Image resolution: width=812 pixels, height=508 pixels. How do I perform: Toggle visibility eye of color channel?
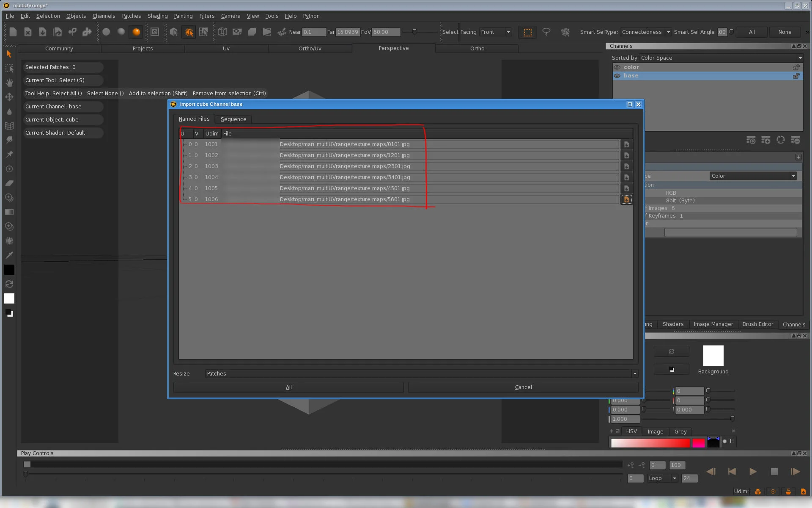(x=617, y=67)
